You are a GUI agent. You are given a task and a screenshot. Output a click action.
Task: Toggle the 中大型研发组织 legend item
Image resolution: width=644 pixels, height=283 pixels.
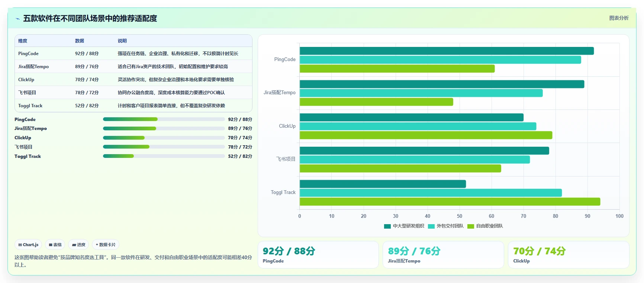(x=404, y=226)
